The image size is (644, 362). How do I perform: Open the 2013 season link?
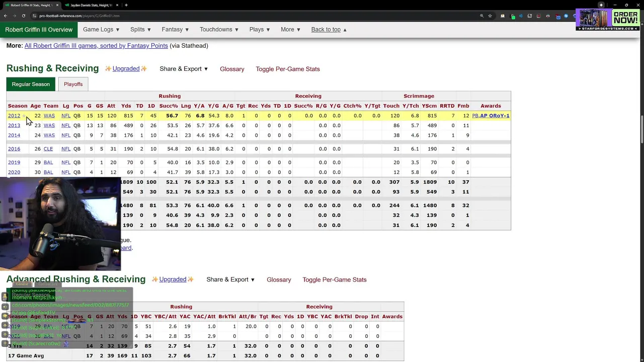[x=14, y=125]
